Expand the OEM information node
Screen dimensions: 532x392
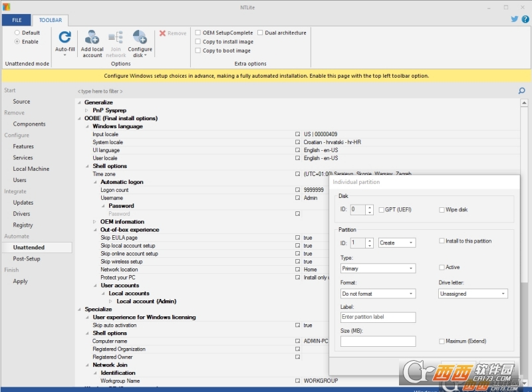(94, 222)
